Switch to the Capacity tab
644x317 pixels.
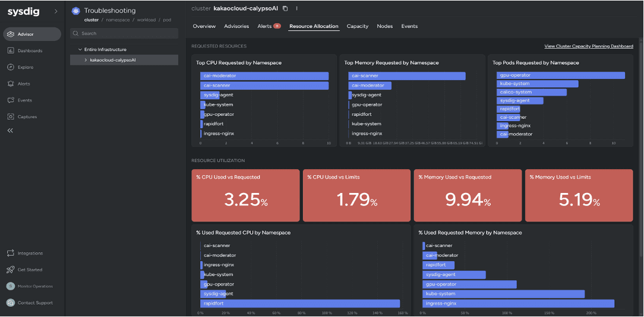click(x=357, y=26)
